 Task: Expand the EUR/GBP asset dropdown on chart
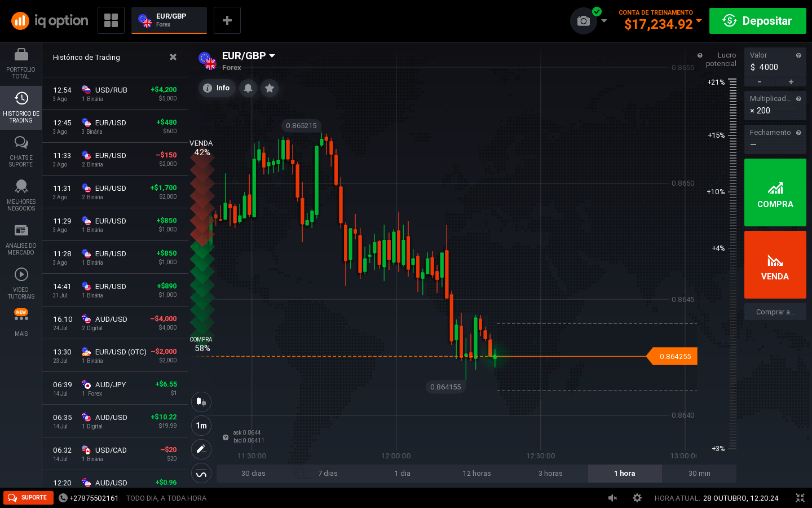[x=272, y=56]
